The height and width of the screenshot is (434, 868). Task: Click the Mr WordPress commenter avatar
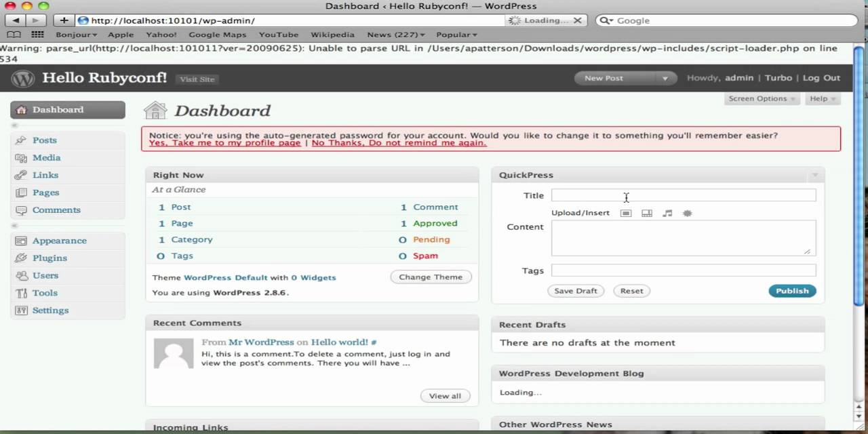pos(174,353)
